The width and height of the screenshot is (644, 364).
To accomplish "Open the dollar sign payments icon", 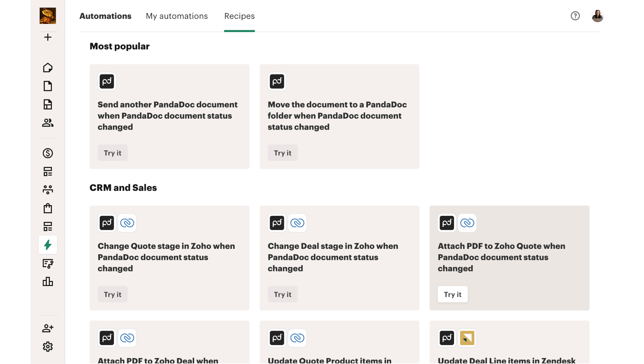I will [x=48, y=153].
